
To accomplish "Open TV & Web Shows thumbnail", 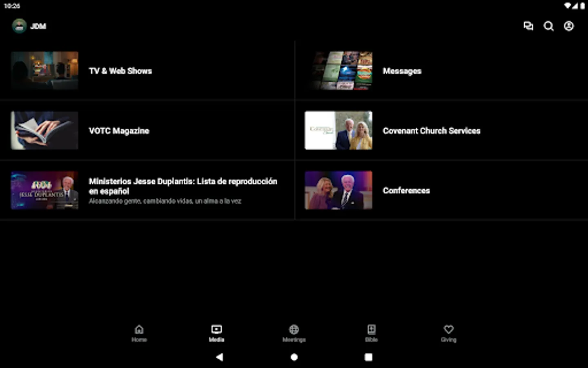I will [45, 70].
